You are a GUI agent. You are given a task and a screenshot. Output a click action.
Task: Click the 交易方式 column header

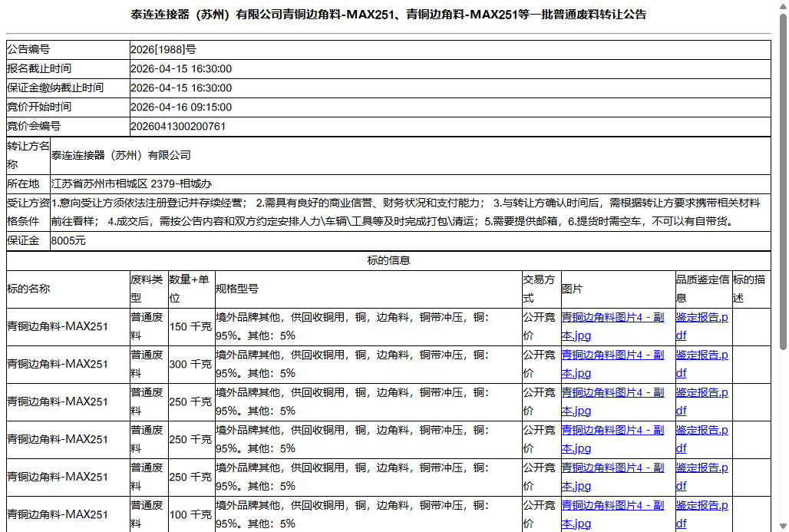coord(541,289)
